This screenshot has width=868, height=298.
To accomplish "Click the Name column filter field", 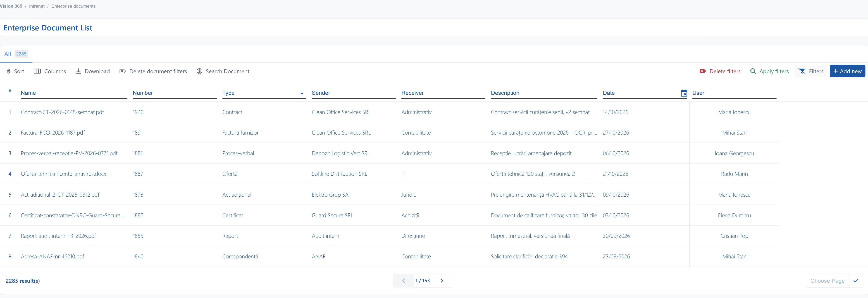I will [x=74, y=93].
